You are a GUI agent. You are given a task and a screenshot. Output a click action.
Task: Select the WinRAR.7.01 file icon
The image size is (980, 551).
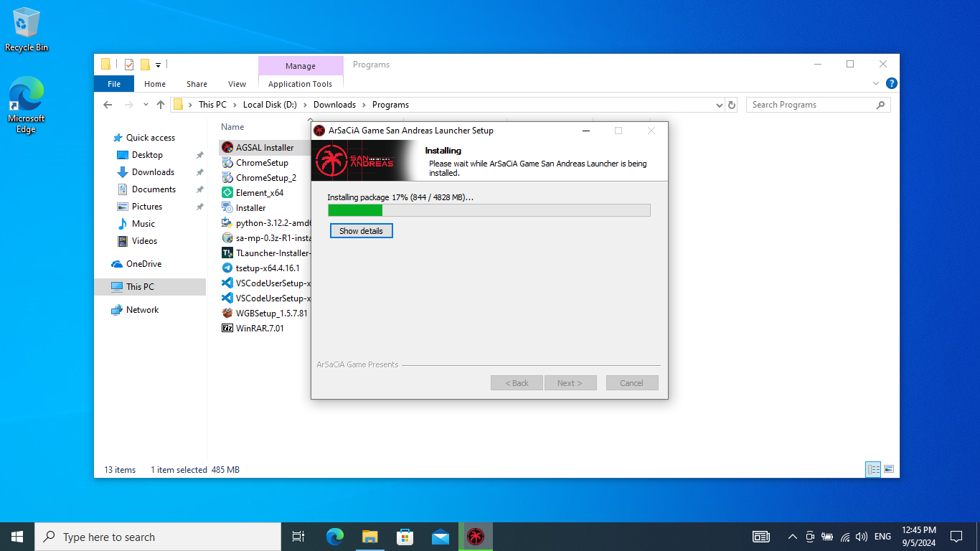[227, 328]
